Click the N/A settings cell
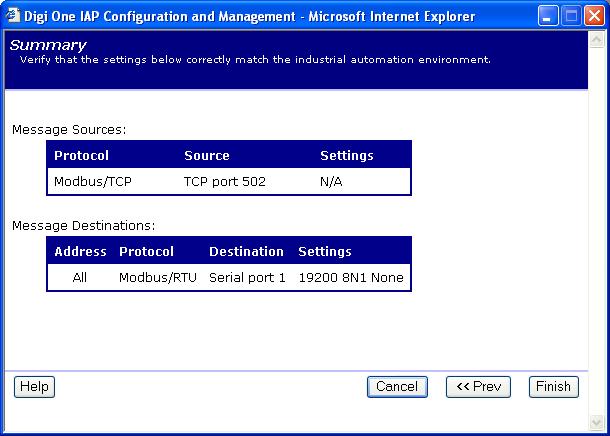610x436 pixels. pos(332,182)
